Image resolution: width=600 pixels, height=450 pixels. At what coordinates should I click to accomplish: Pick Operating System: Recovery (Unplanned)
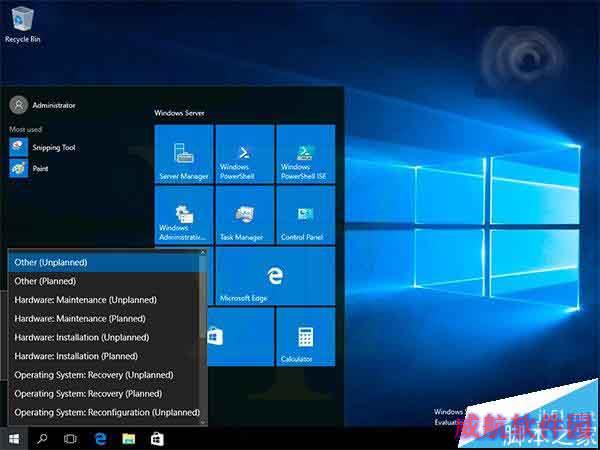pos(103,375)
